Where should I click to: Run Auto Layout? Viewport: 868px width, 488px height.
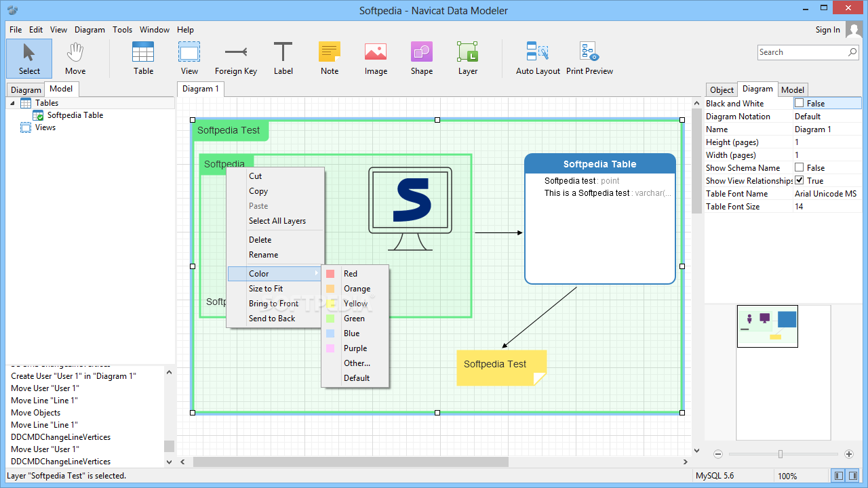(538, 58)
